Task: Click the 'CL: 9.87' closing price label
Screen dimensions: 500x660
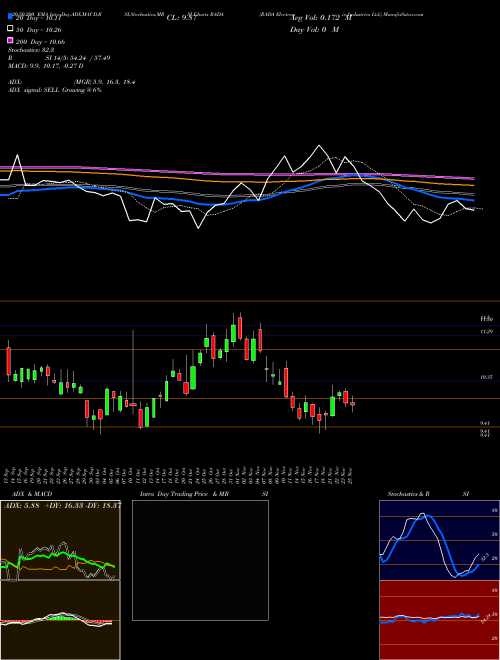Action: (181, 17)
